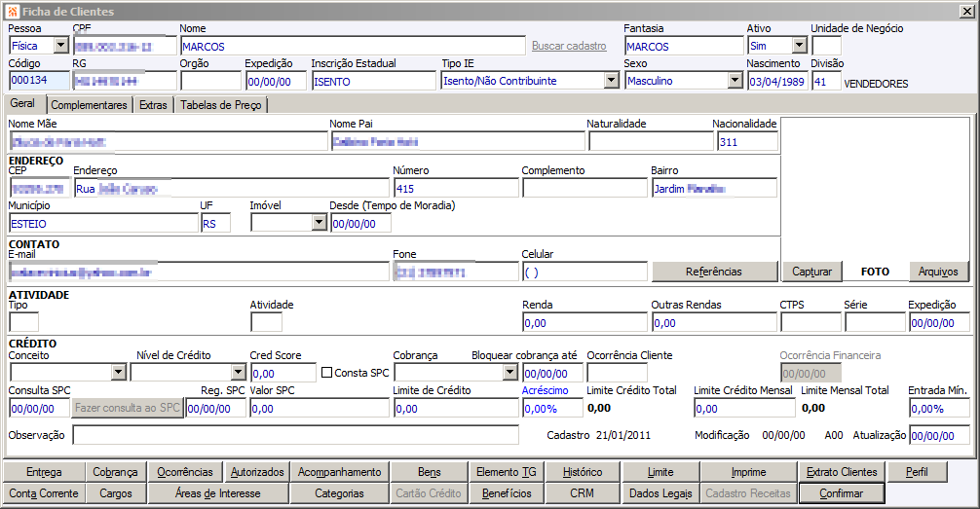Open the Histórico button
Viewport: 980px width, 509px height.
tap(583, 472)
